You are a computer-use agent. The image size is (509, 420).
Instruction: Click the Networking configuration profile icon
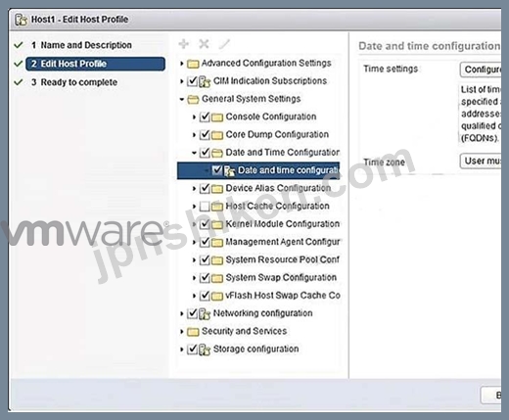click(205, 313)
